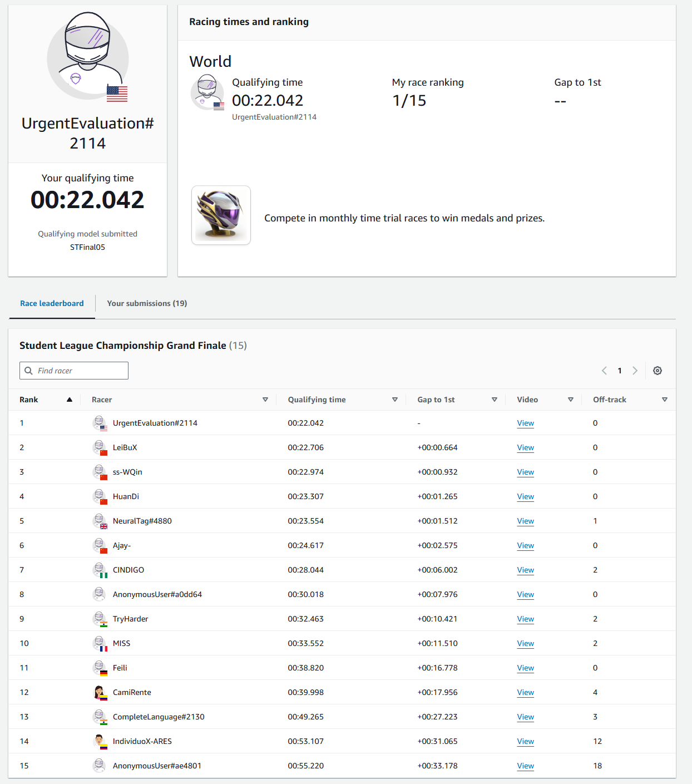Image resolution: width=692 pixels, height=784 pixels.
Task: Click the Find racer search field
Action: pos(74,371)
